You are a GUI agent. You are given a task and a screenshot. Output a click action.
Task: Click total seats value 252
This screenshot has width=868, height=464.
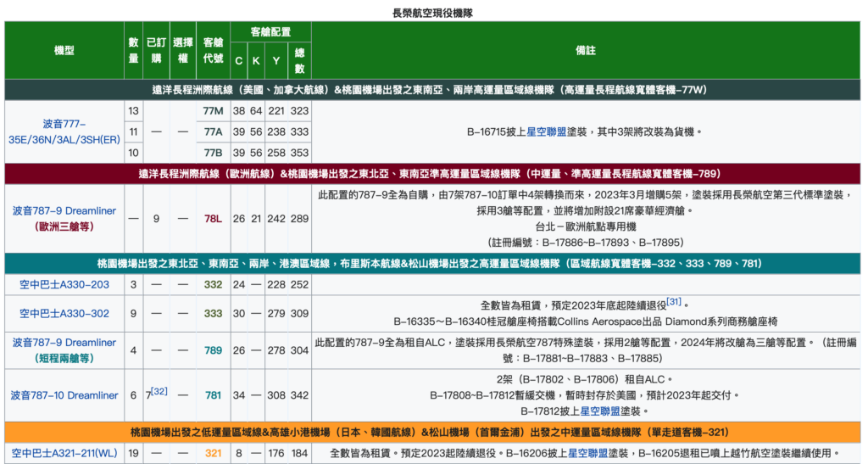299,285
